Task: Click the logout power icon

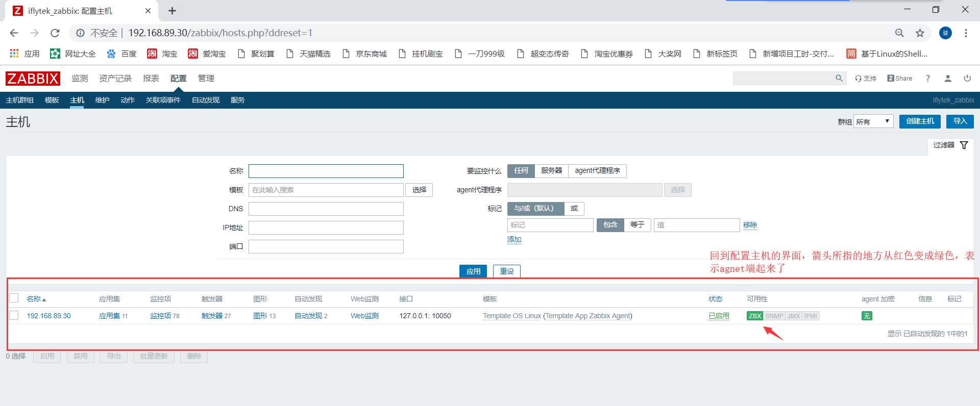Action: 967,79
